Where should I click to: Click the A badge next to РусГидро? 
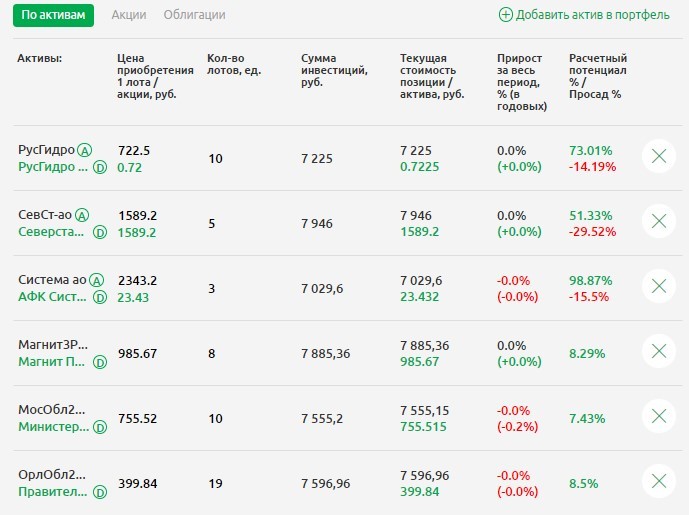coord(85,150)
